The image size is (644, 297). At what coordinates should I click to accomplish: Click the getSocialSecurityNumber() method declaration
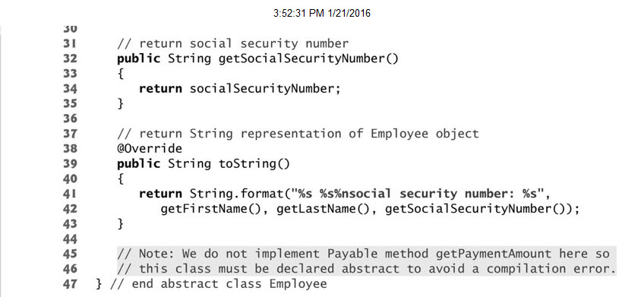point(308,58)
